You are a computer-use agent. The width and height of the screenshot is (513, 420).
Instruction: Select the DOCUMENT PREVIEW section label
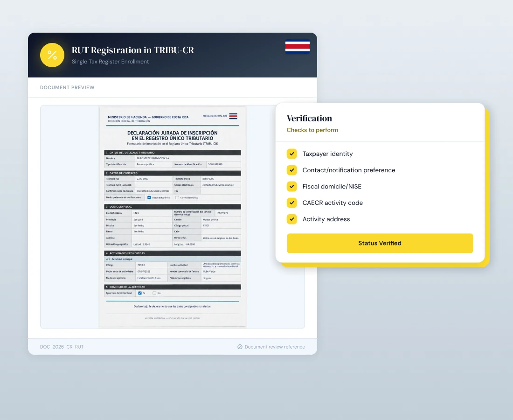click(x=67, y=87)
